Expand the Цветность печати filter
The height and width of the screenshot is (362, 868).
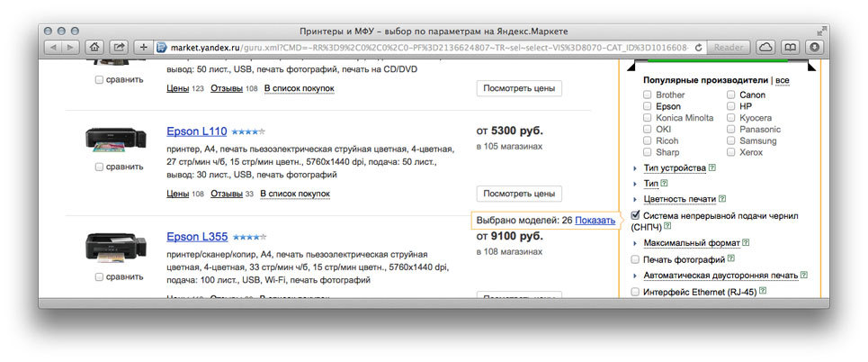(680, 199)
